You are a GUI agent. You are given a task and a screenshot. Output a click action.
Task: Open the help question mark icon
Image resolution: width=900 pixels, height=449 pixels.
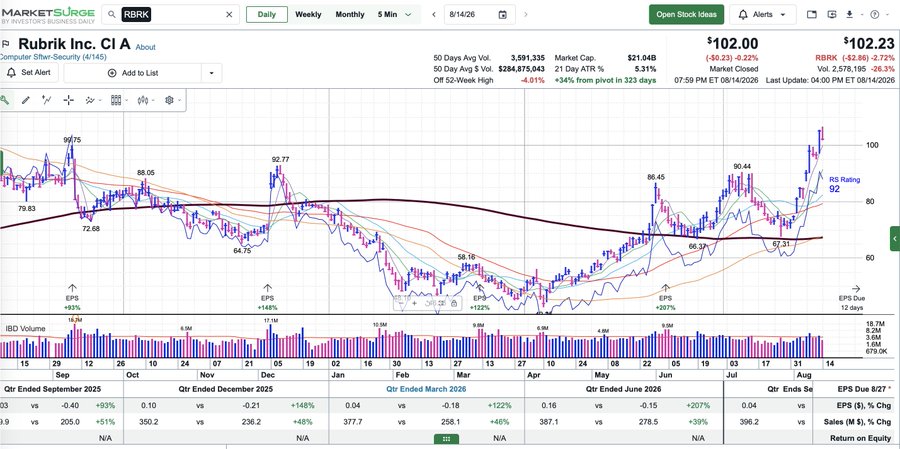[875, 14]
